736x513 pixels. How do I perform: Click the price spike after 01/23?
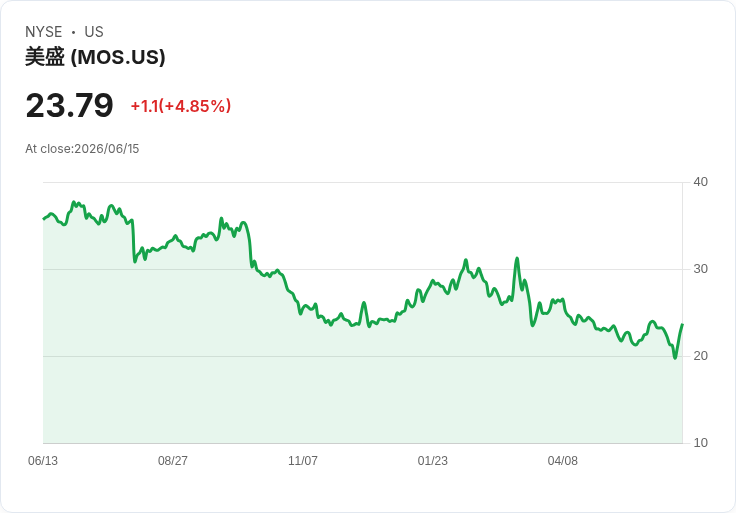(517, 258)
